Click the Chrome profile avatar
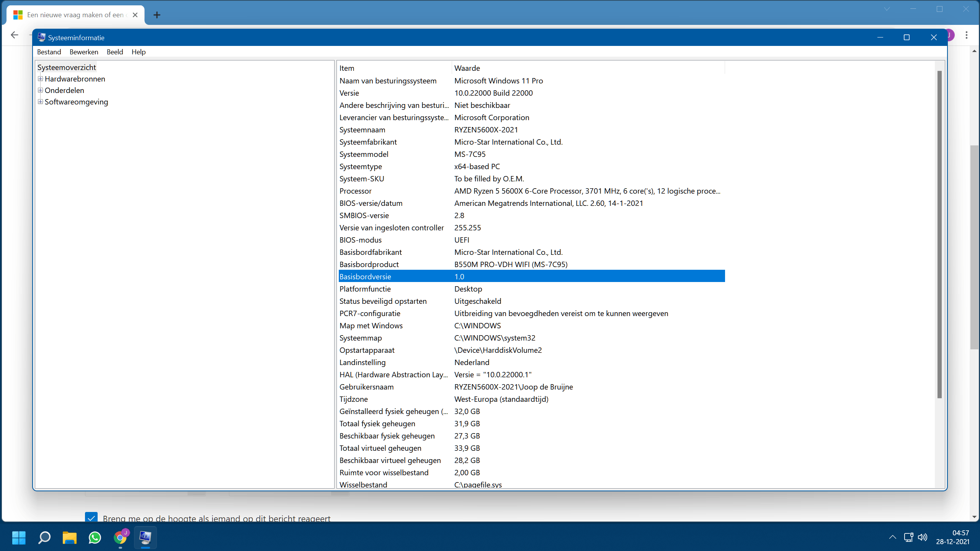The width and height of the screenshot is (980, 551). coord(950,35)
